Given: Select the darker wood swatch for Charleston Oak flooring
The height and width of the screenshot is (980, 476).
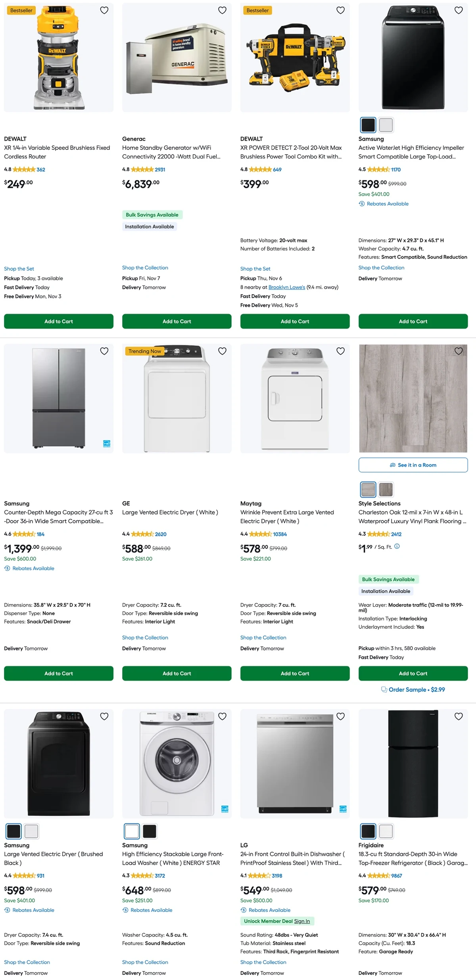Looking at the screenshot, I should pos(387,489).
